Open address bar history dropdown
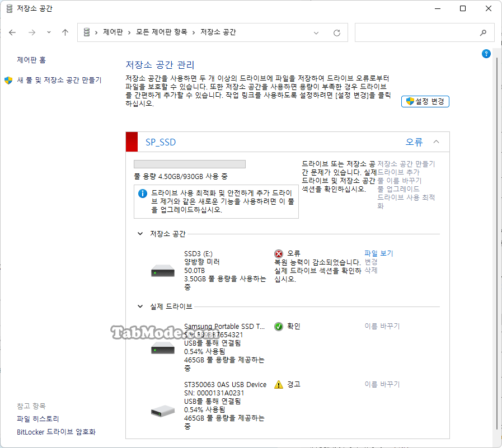502x448 pixels. [316, 32]
